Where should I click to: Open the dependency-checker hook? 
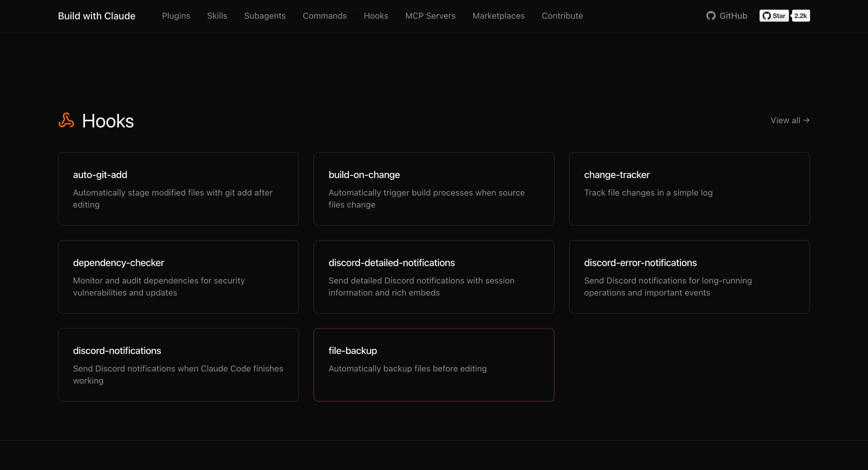(x=178, y=277)
